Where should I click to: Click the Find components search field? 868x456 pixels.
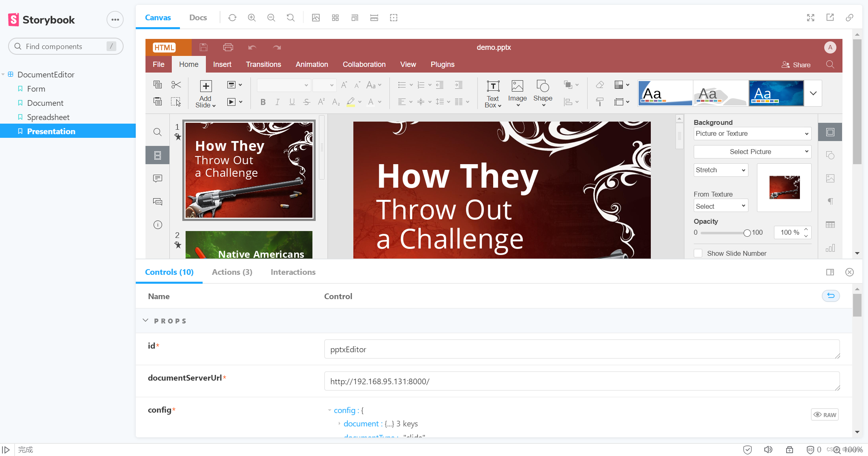click(x=66, y=46)
